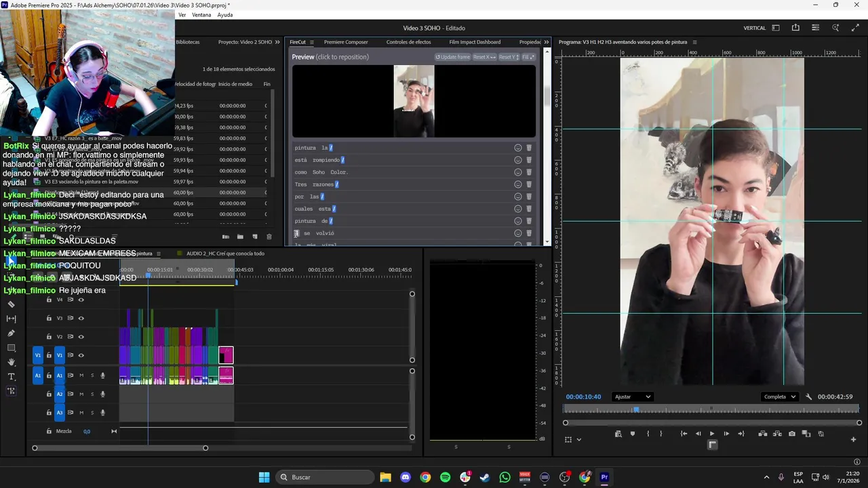Solo audio track A2
This screenshot has width=868, height=488.
(x=92, y=394)
